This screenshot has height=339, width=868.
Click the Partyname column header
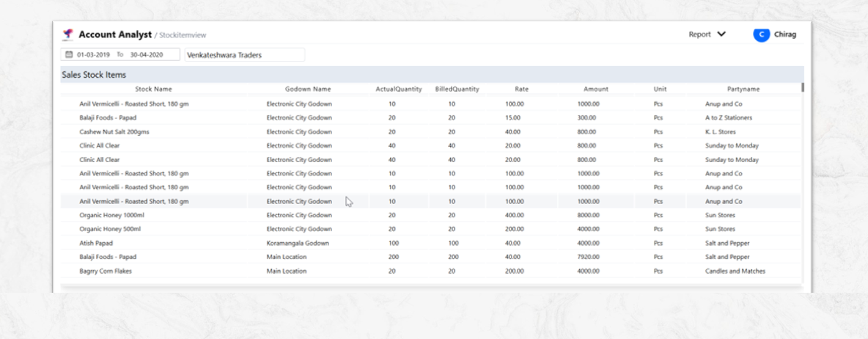(743, 90)
